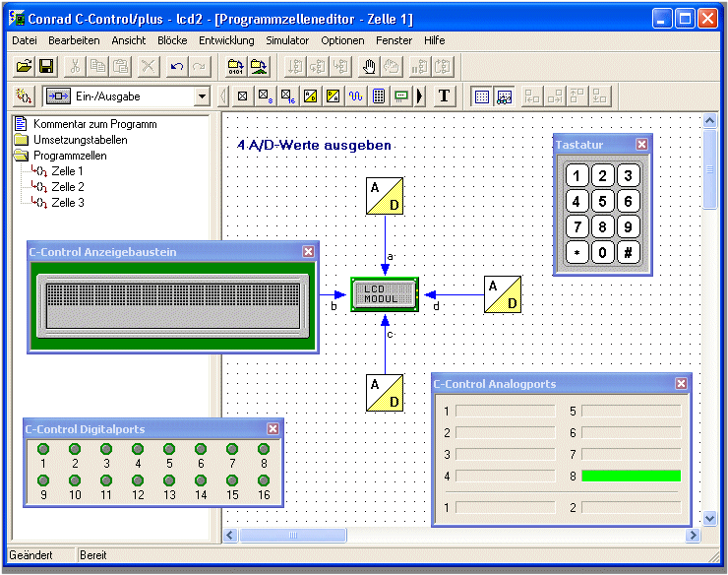Select the single digital port block icon
Screen dimensions: 728x575
[x=242, y=96]
